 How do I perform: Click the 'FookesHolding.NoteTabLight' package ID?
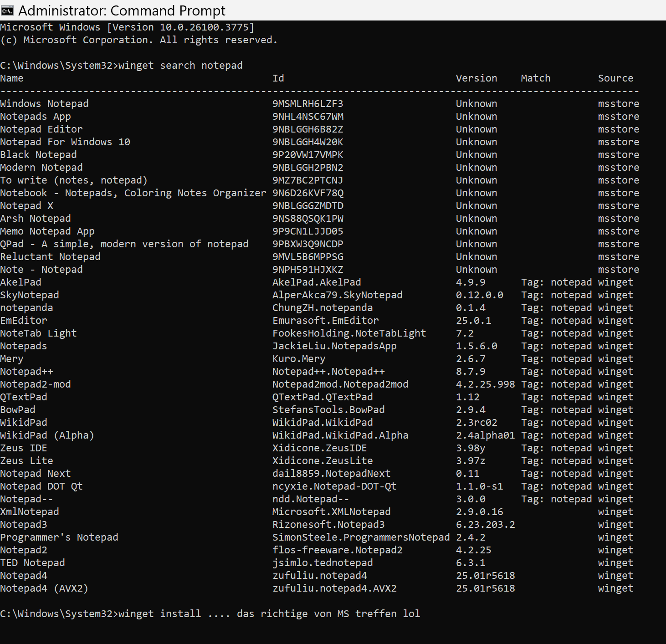pos(349,333)
